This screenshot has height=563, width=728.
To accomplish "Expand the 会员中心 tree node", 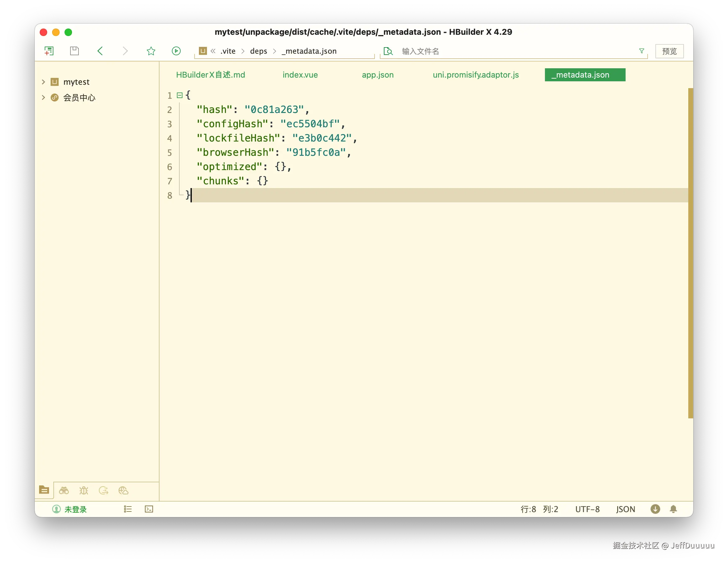I will click(43, 97).
